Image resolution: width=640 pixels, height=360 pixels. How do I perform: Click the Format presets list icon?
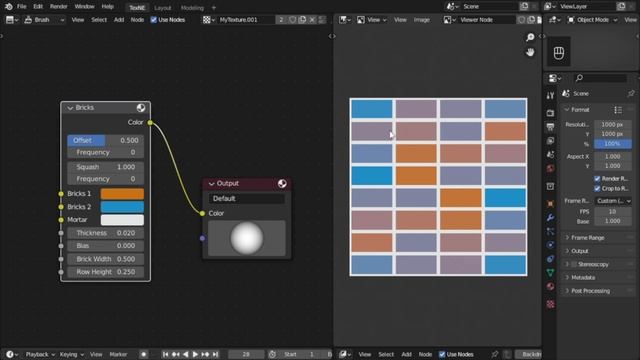[618, 110]
